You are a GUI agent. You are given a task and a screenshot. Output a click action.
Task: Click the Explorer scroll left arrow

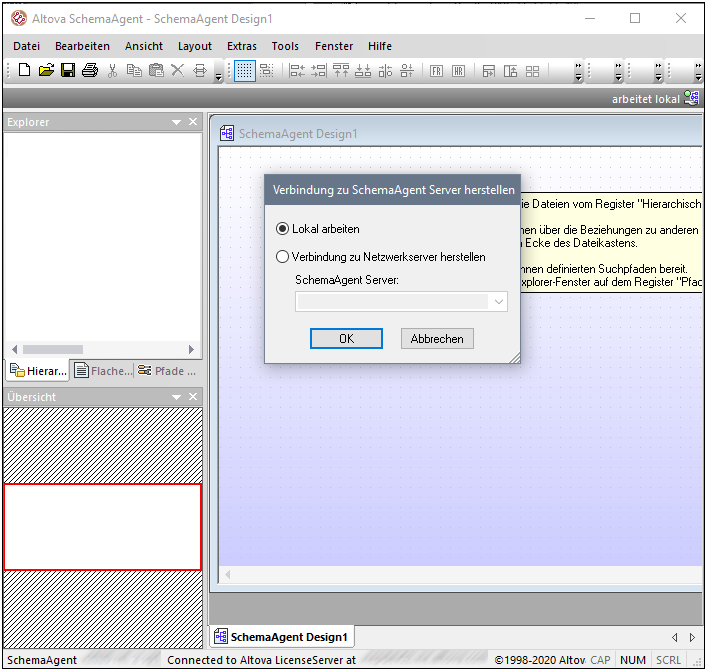pos(14,349)
